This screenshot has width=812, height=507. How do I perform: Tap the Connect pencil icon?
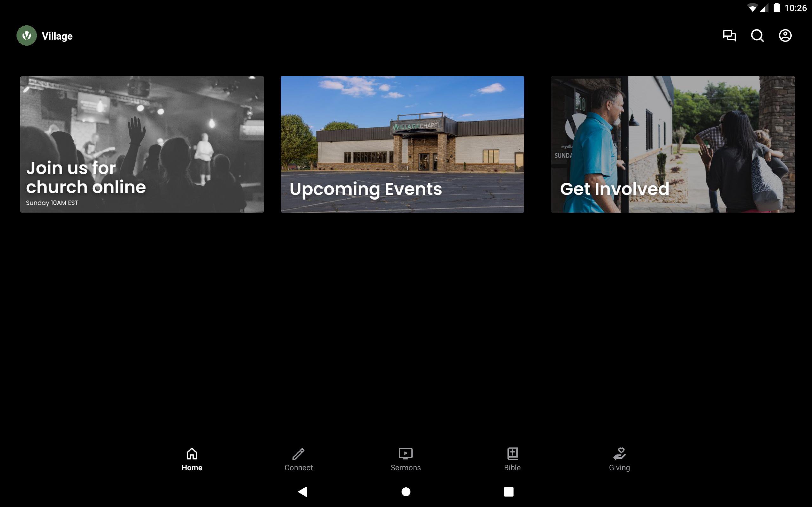click(298, 453)
